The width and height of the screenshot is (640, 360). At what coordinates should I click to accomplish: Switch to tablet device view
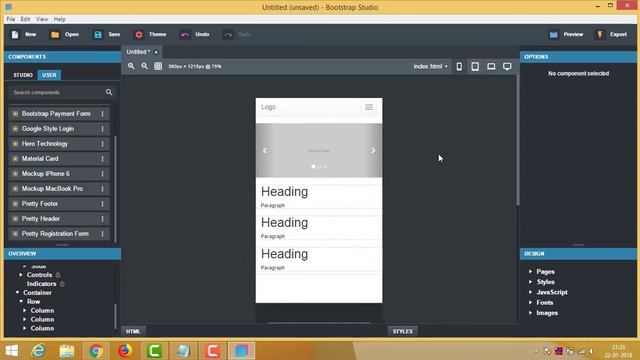point(475,66)
